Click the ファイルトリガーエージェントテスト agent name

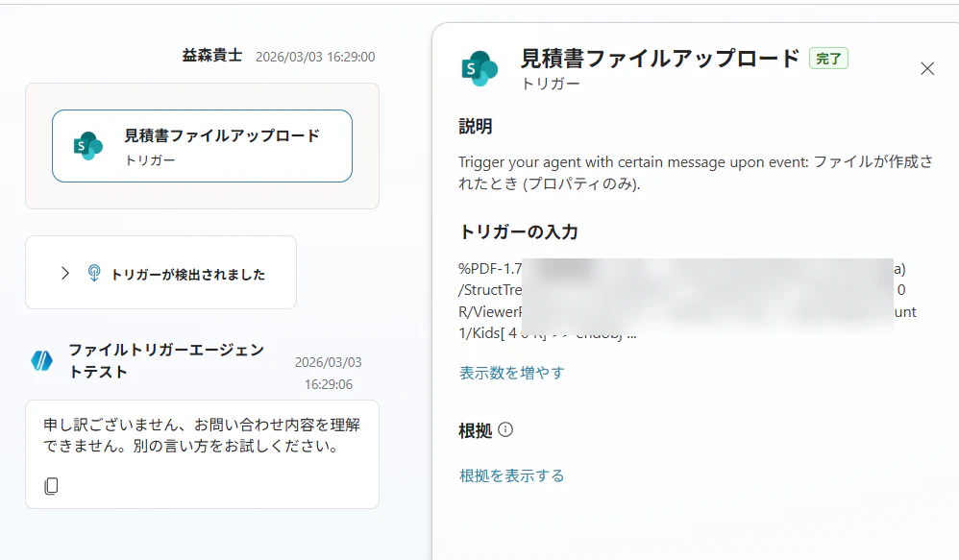tap(166, 361)
